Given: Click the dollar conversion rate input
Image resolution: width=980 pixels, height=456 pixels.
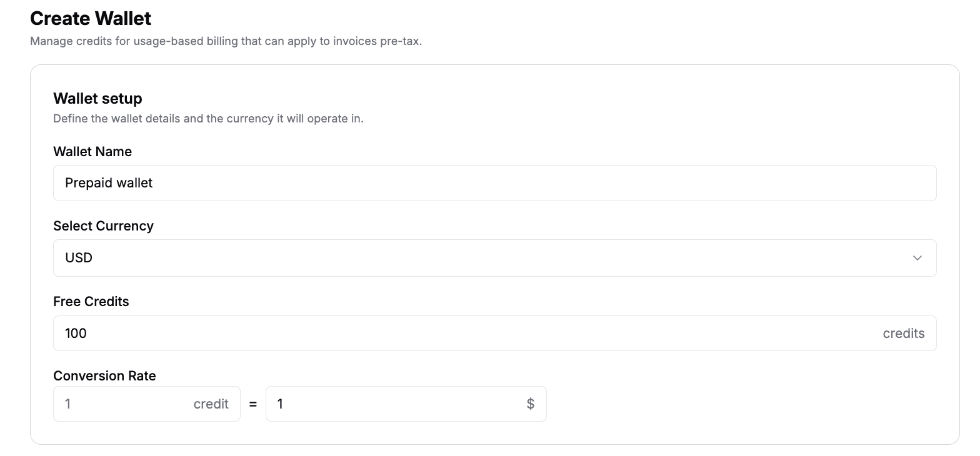Looking at the screenshot, I should coord(406,404).
